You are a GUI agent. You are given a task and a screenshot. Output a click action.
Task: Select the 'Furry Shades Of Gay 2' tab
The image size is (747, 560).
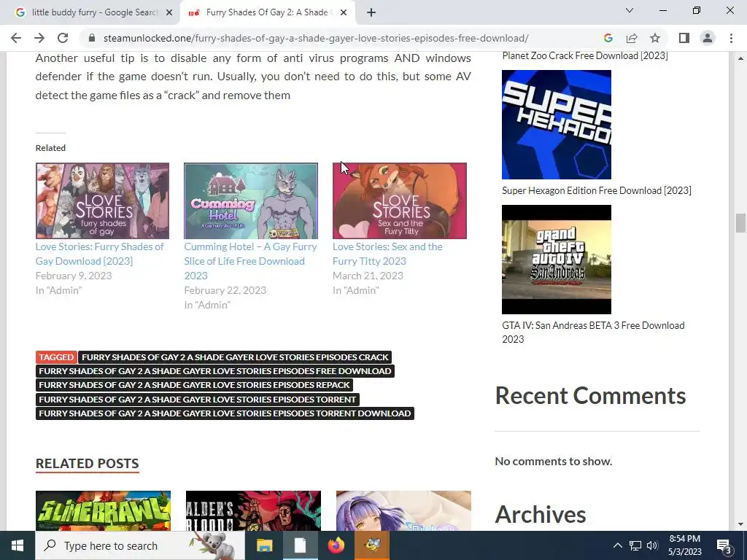tap(267, 12)
